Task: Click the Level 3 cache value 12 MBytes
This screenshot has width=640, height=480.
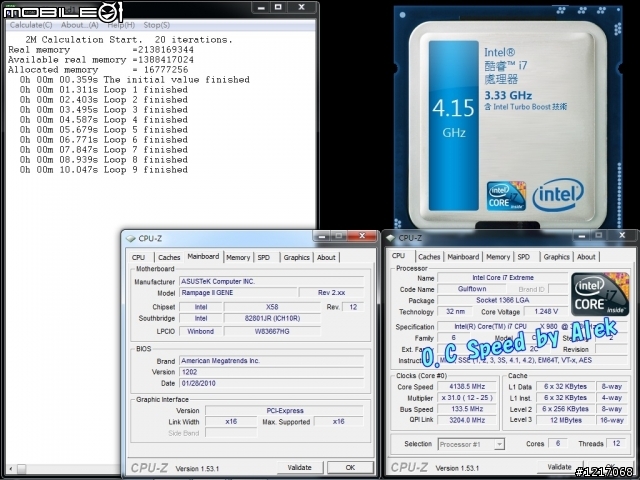Action: click(565, 420)
